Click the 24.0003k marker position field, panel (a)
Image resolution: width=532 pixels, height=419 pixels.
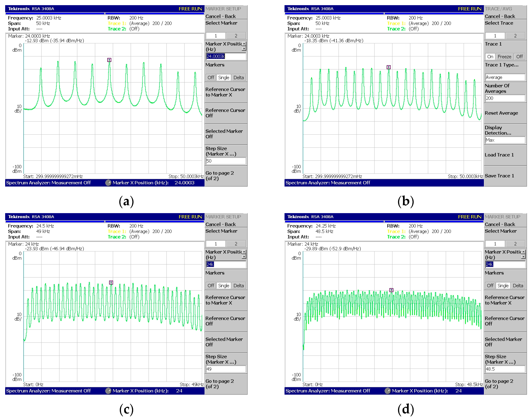click(226, 56)
